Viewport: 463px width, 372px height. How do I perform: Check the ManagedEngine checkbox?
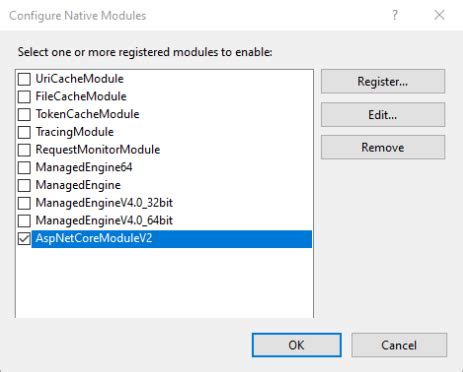24,185
